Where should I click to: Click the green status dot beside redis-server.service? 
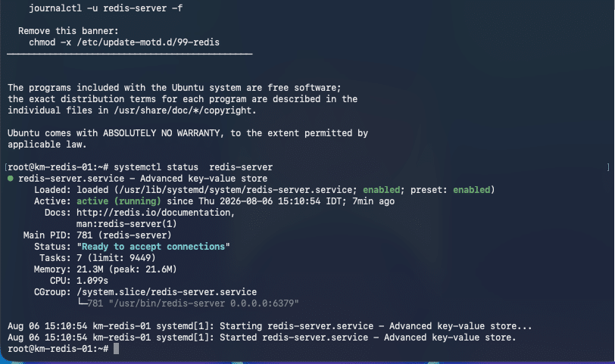click(10, 179)
